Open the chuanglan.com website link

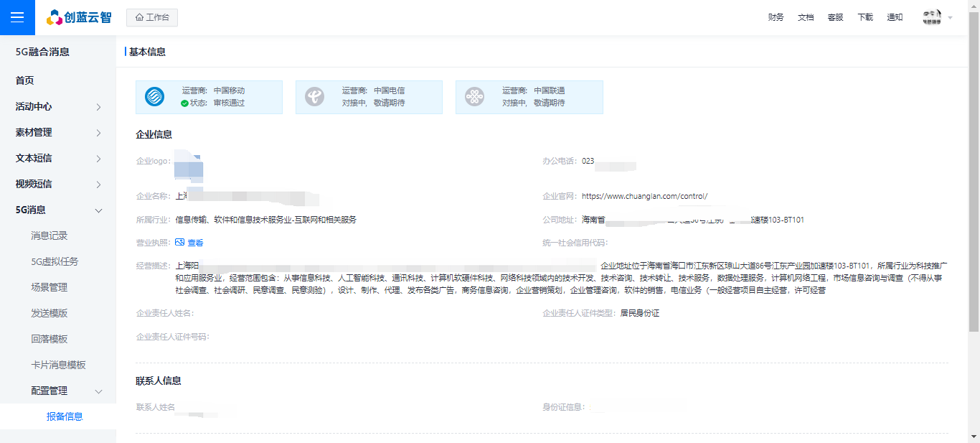tap(644, 196)
